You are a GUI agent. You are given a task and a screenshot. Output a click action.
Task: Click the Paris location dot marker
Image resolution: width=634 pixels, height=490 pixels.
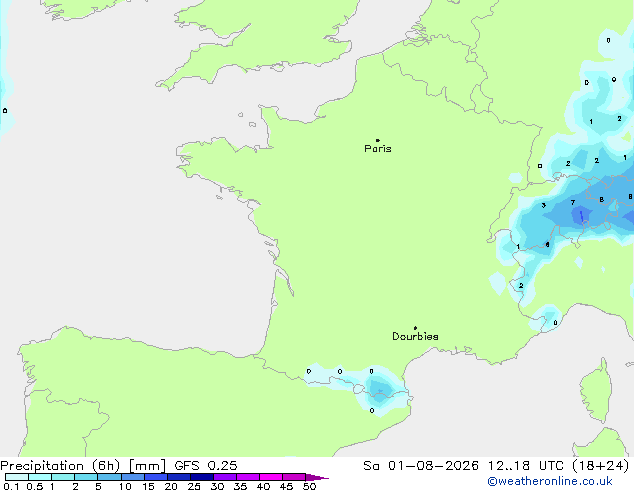click(x=378, y=140)
